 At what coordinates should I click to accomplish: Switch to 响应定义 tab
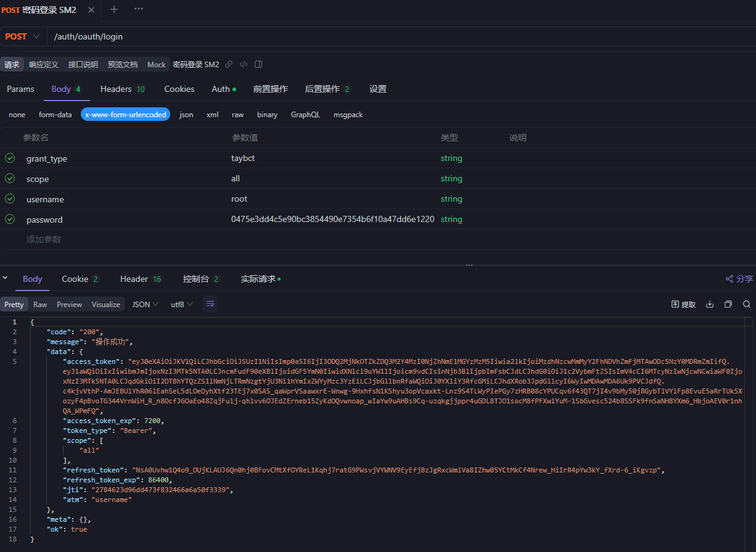(44, 64)
